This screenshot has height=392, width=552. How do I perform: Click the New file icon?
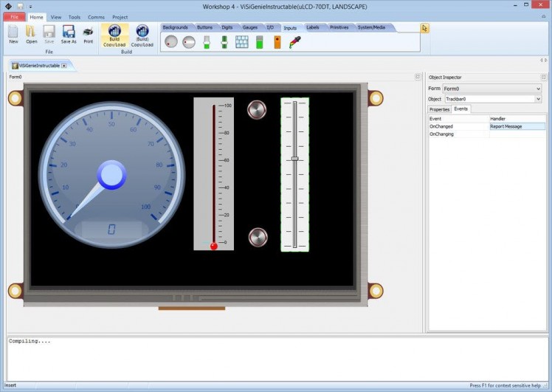point(13,34)
